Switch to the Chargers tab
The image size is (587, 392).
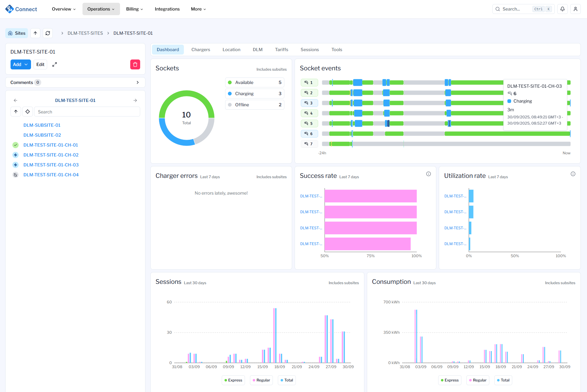coord(201,50)
